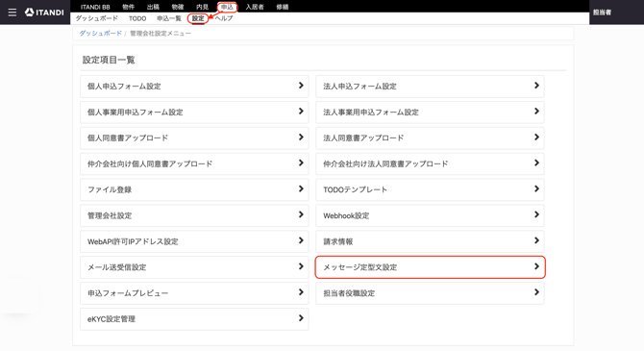Click chevron on 法人事業用申込フォーム設定 row

[536, 112]
